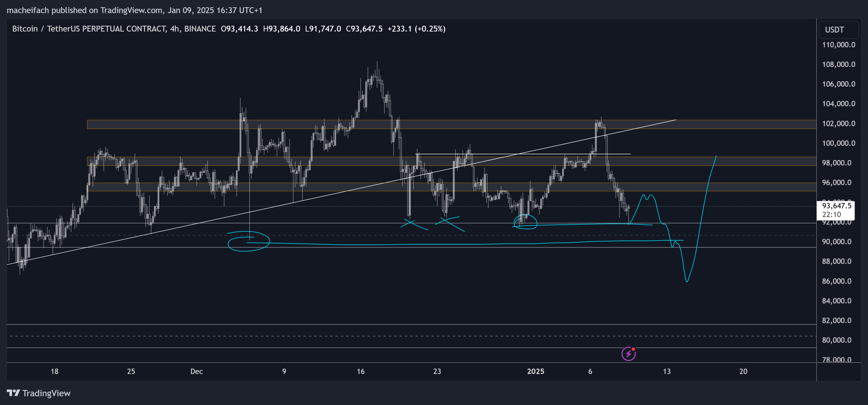This screenshot has height=405, width=868.
Task: Click the 4h interval in chart header
Action: tap(175, 29)
